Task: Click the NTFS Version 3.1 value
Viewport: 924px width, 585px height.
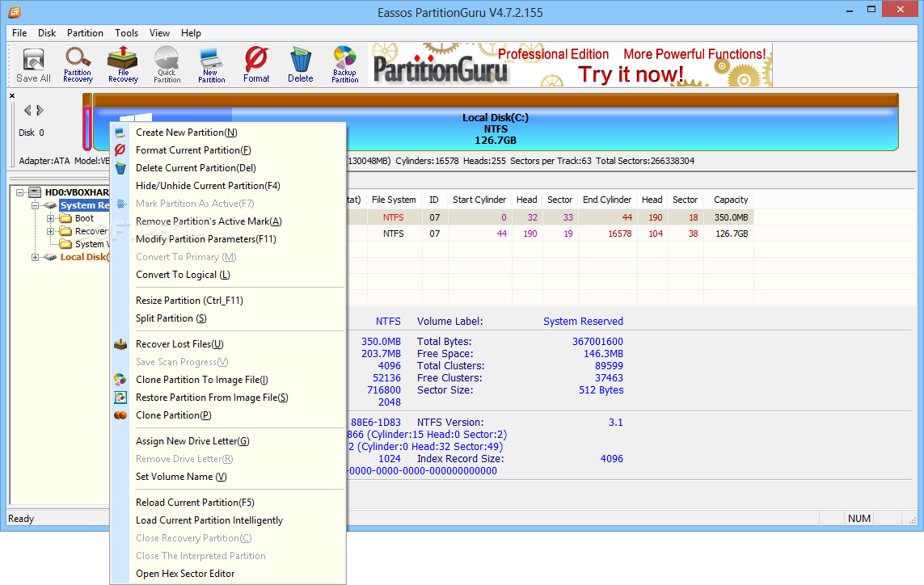Action: coord(616,423)
